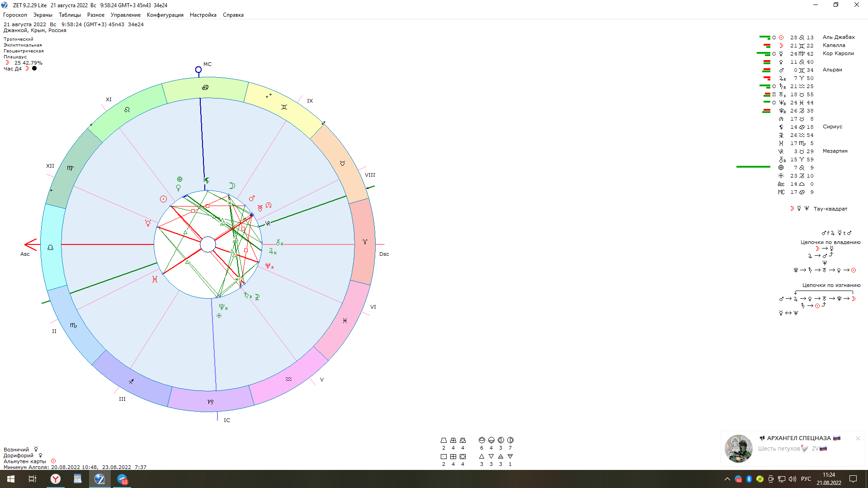The image size is (868, 488).
Task: Click Цепочки по владению heading
Action: [x=830, y=242]
